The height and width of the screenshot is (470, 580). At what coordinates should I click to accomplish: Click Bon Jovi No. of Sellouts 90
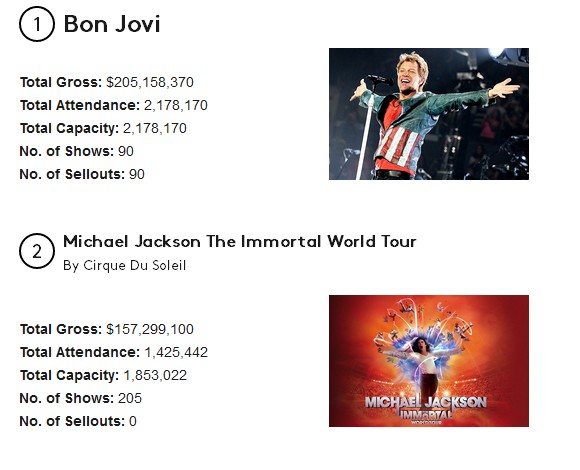click(82, 174)
